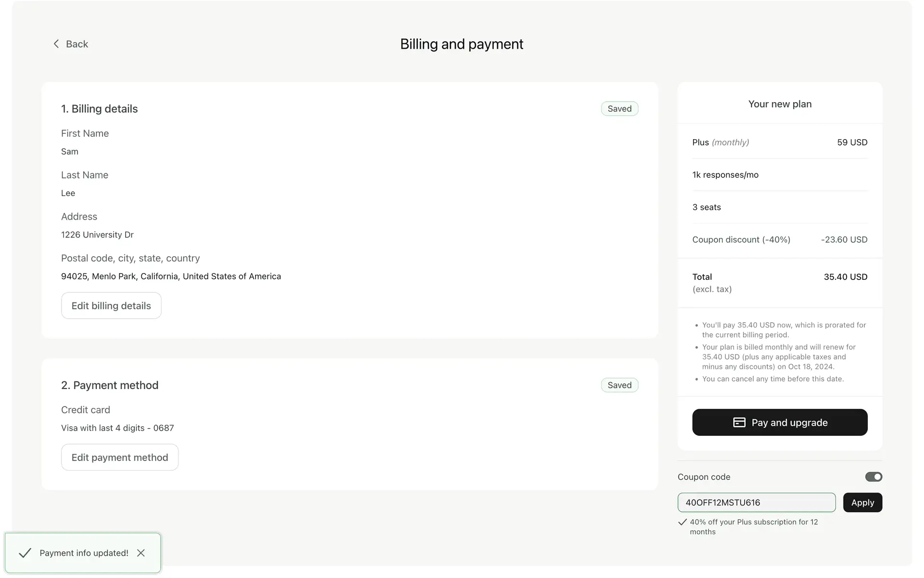Click the 1226 University Dr address text

[97, 235]
